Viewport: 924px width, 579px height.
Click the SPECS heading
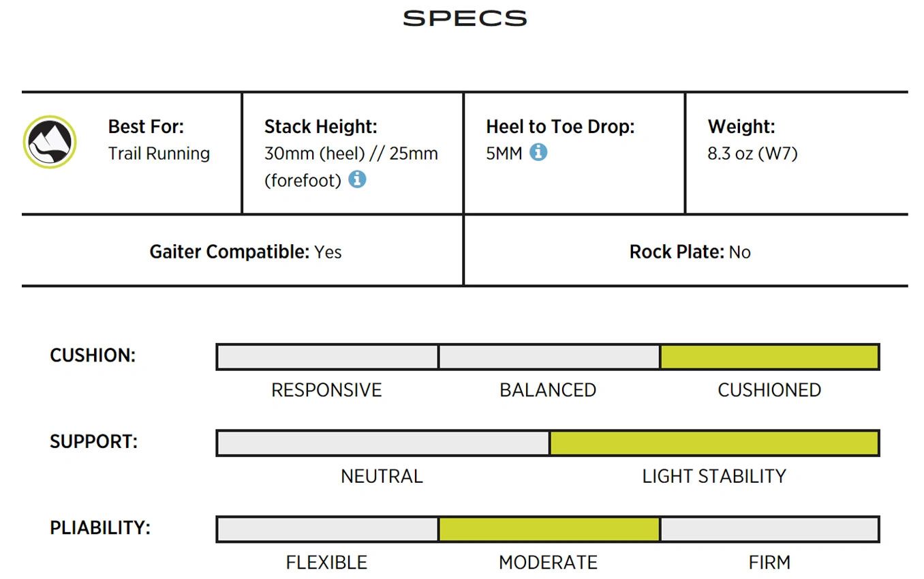[x=465, y=18]
